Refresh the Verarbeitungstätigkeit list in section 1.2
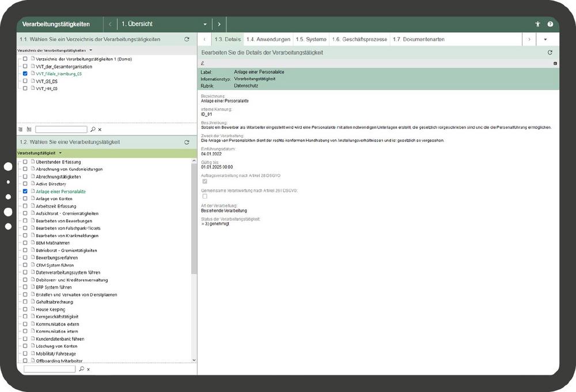 [187, 142]
